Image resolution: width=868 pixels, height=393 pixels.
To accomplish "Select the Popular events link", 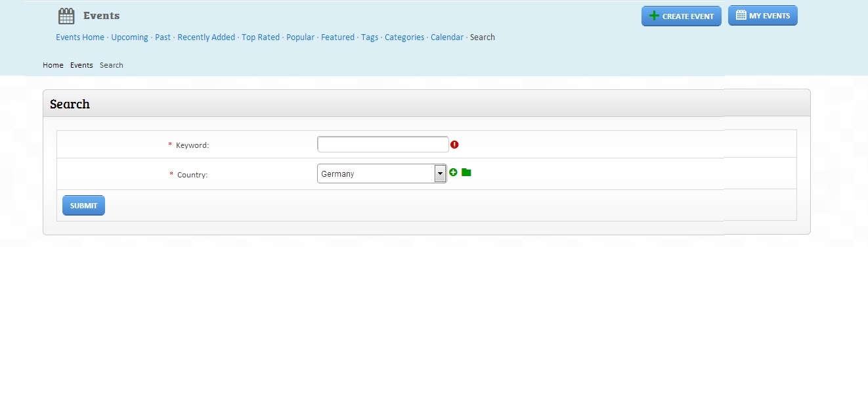I will click(300, 37).
